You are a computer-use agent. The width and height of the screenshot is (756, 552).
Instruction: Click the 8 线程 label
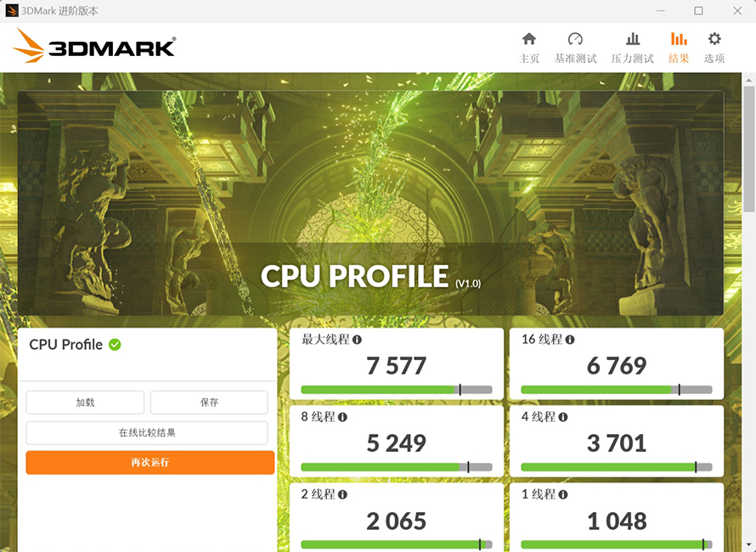click(x=319, y=416)
